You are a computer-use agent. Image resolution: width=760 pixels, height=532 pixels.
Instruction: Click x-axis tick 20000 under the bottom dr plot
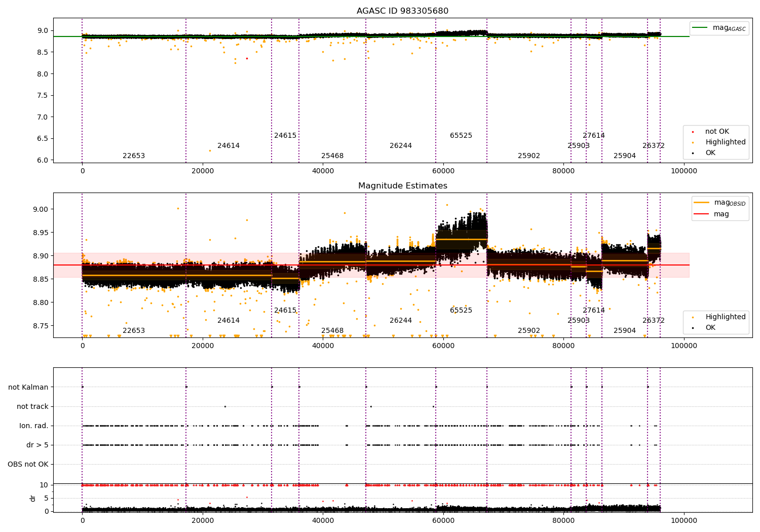(203, 520)
